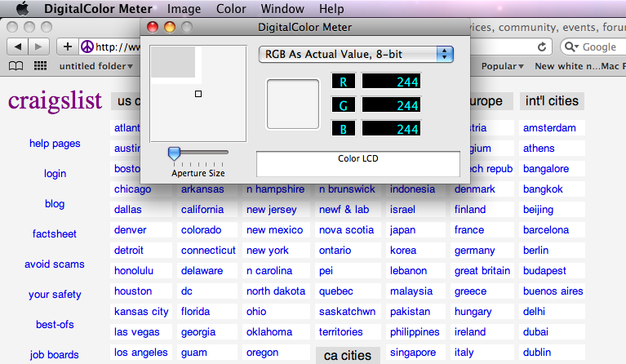Open the quebec link
626x364 pixels.
(335, 291)
